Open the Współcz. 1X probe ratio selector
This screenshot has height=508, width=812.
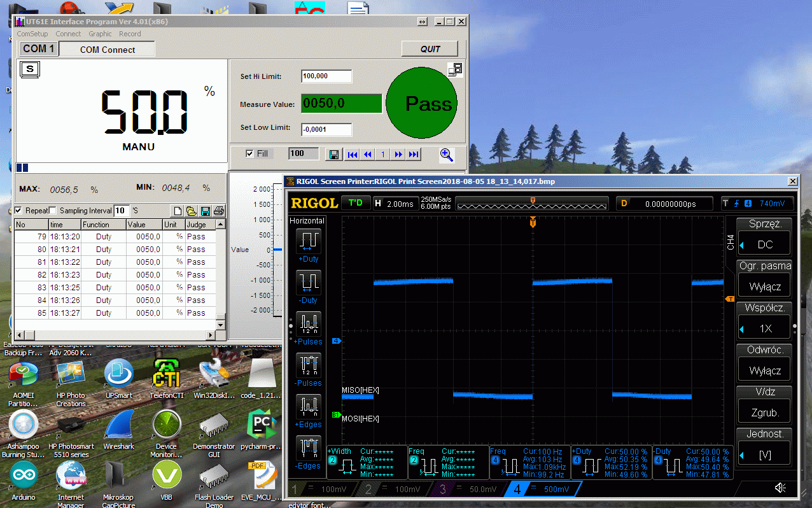coord(764,328)
